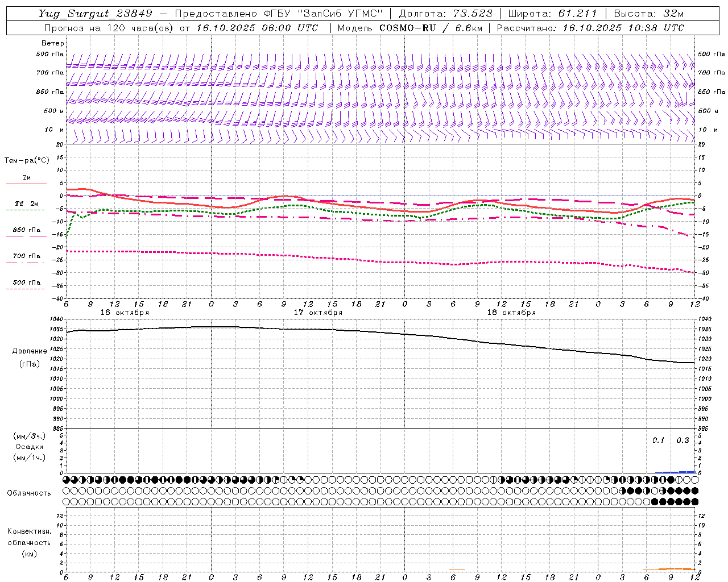
Task: Click the Td 2м dew point legend entry
Action: [26, 203]
